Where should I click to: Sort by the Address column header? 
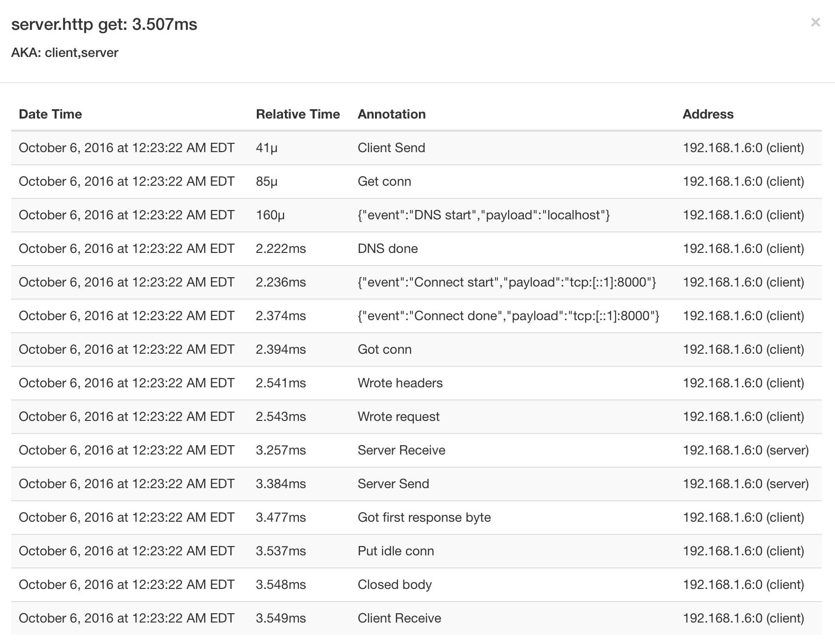coord(708,114)
